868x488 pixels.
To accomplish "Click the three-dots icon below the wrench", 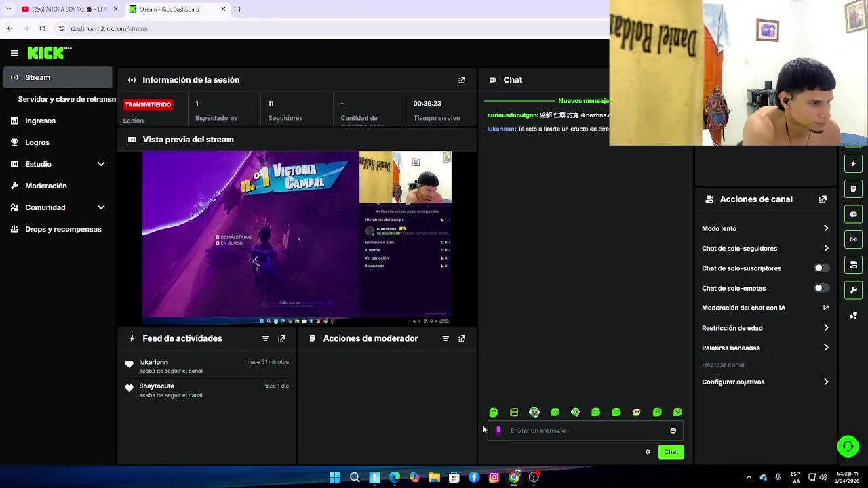I will (x=853, y=316).
